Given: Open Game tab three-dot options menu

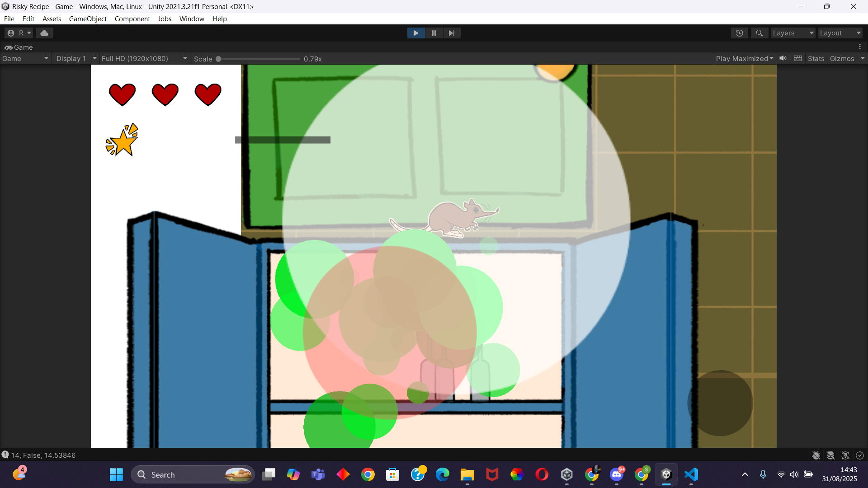Looking at the screenshot, I should coord(860,47).
